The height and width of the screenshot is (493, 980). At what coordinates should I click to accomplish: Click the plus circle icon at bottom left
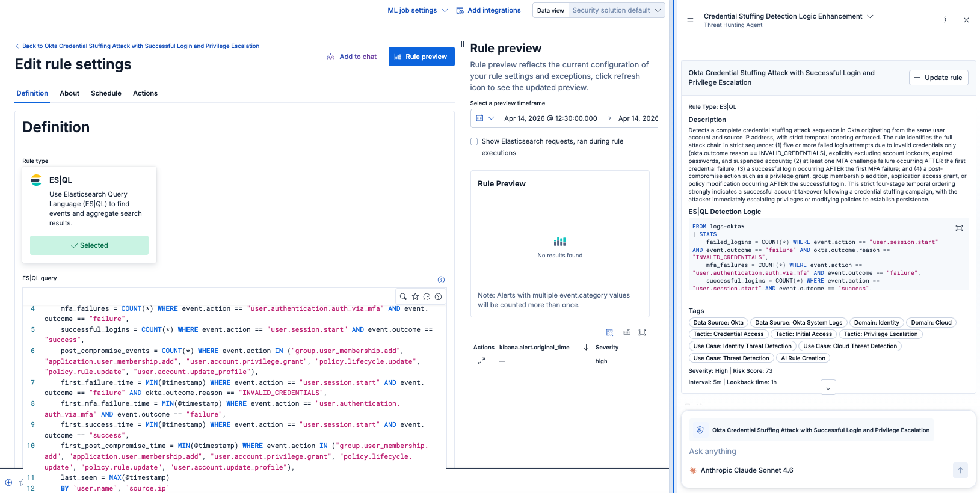(8, 482)
